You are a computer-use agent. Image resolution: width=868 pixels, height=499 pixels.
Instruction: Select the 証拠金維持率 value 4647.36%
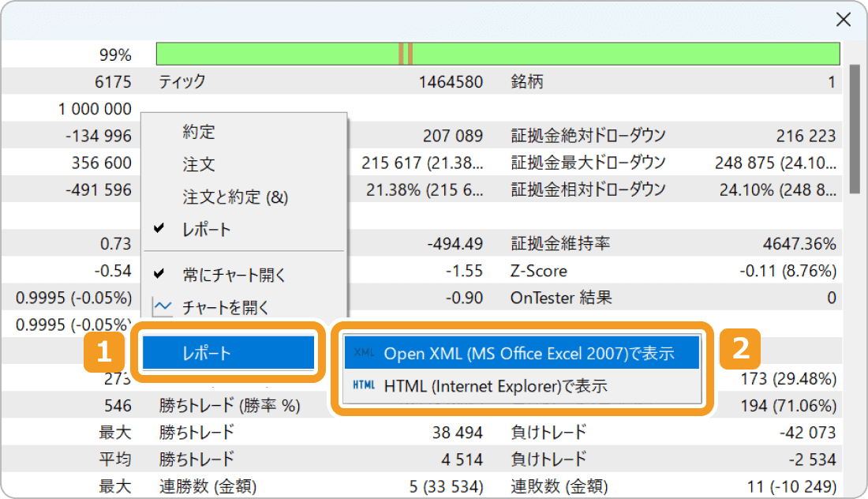pyautogui.click(x=799, y=243)
